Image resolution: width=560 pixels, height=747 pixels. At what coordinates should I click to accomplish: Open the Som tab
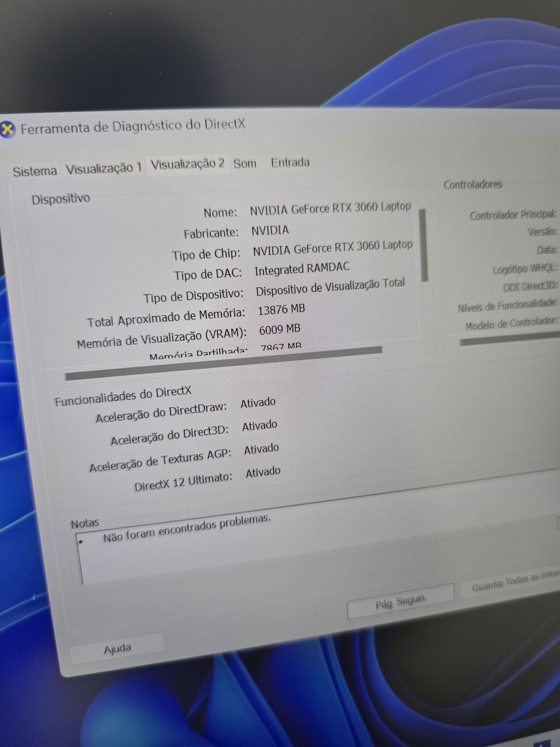pos(245,163)
